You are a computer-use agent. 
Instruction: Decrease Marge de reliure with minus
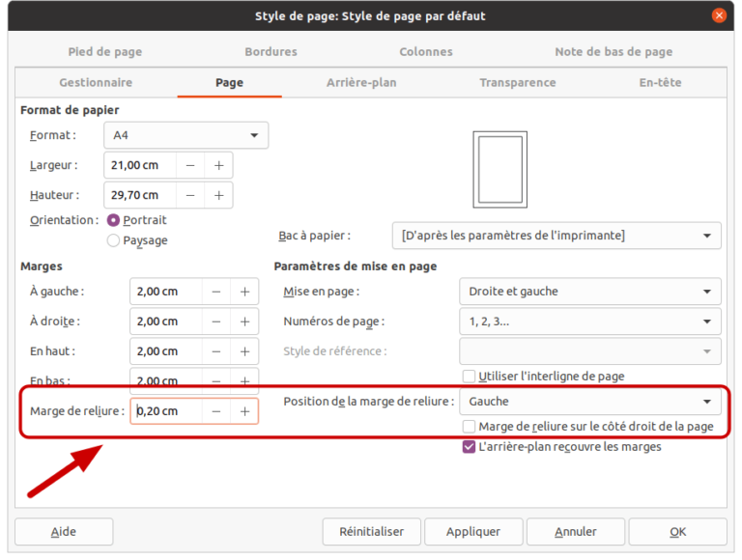tap(216, 411)
